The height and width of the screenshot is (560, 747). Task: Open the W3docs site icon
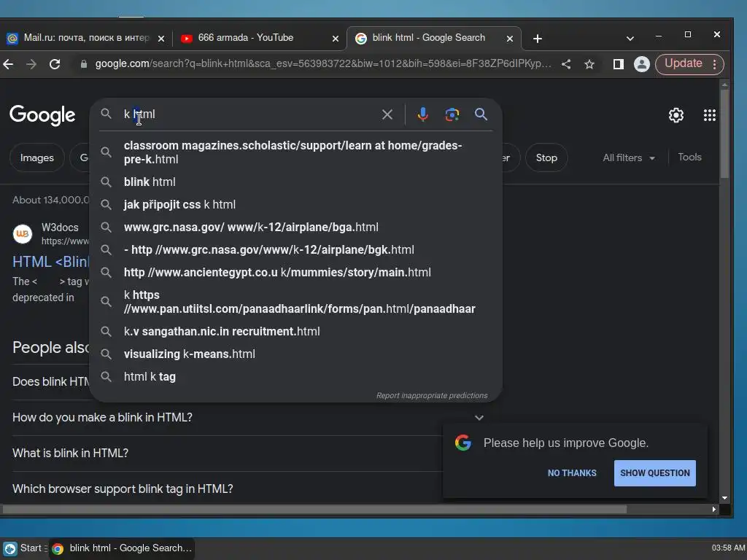pyautogui.click(x=23, y=234)
